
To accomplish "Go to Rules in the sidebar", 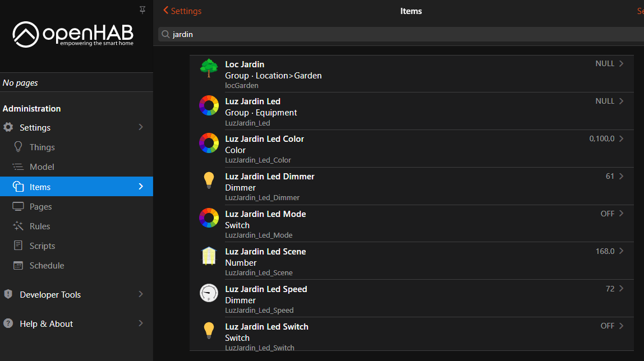I will pyautogui.click(x=76, y=226).
